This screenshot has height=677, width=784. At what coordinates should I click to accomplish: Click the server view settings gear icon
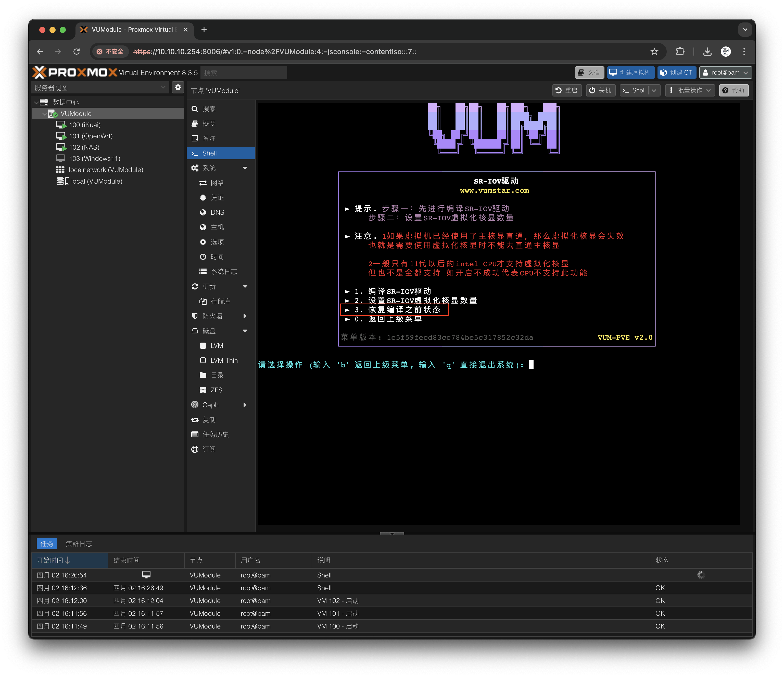(x=178, y=87)
